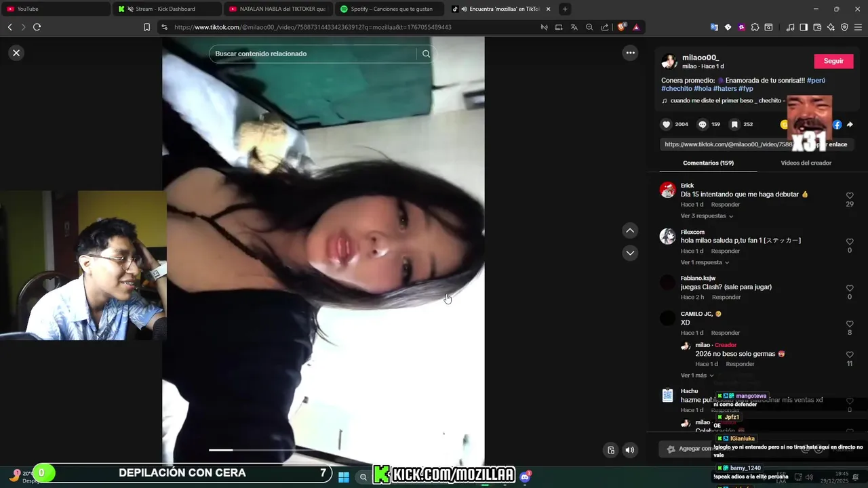Toggle the clear display icon beside volume
The image size is (868, 488).
click(611, 450)
